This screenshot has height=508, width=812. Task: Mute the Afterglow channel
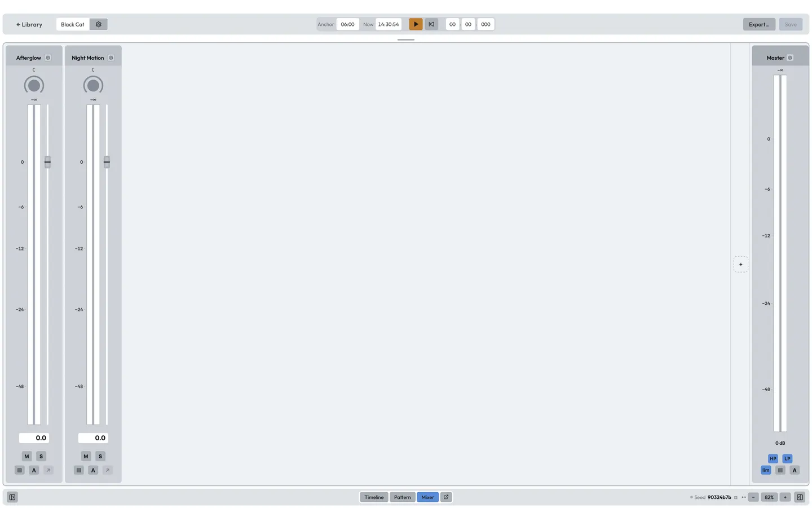pyautogui.click(x=27, y=456)
